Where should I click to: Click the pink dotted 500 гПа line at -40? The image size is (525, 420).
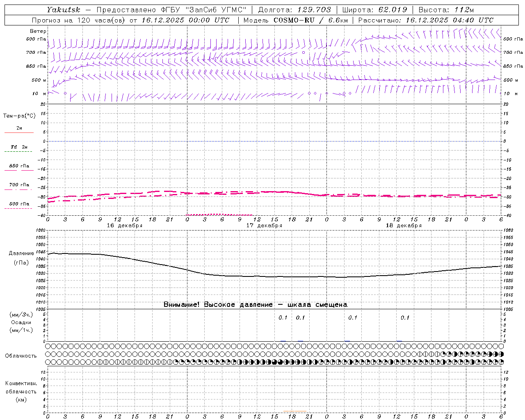[220, 215]
